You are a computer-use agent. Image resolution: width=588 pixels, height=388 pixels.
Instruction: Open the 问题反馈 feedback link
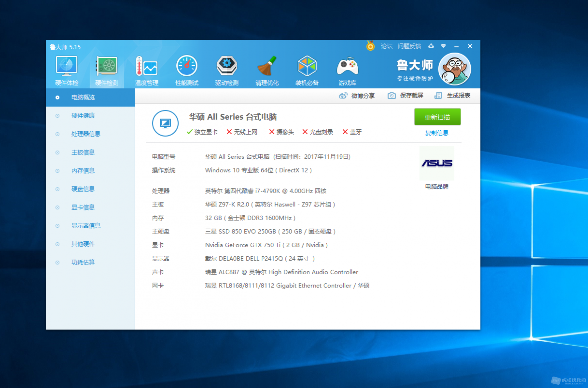pos(409,46)
